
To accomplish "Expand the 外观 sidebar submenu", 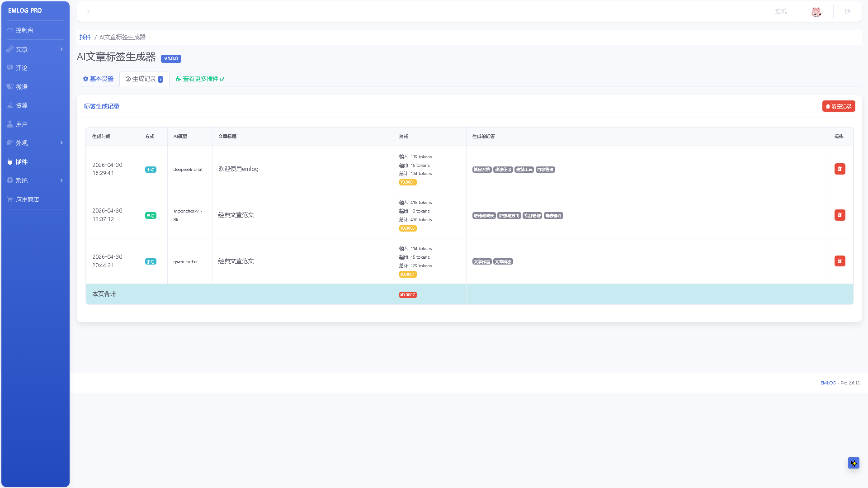I will 35,143.
